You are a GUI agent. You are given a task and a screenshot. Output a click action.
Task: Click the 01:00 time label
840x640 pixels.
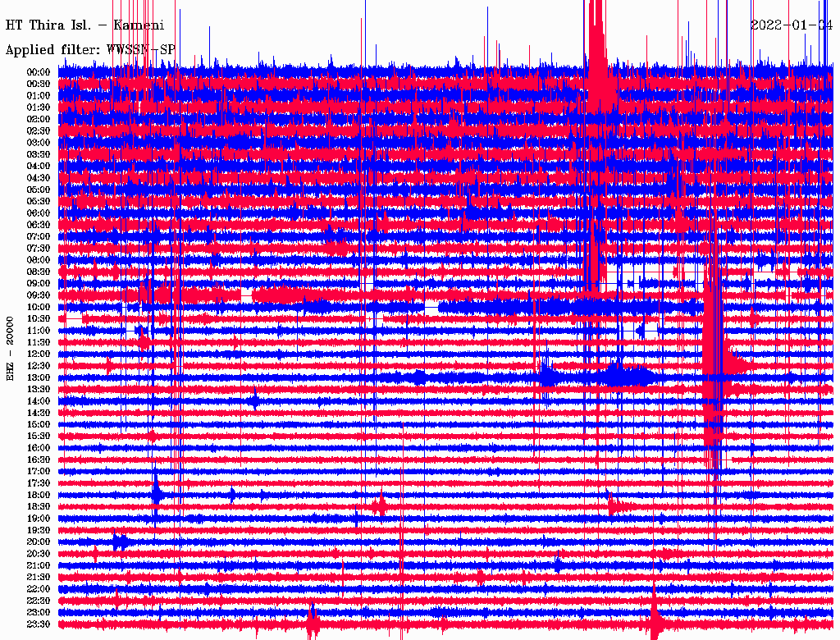coord(39,95)
